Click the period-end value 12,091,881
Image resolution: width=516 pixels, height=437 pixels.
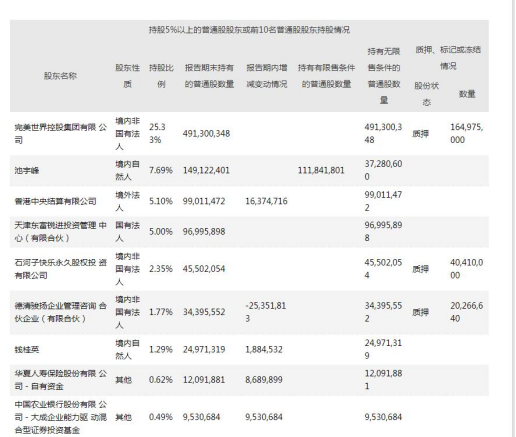[204, 380]
